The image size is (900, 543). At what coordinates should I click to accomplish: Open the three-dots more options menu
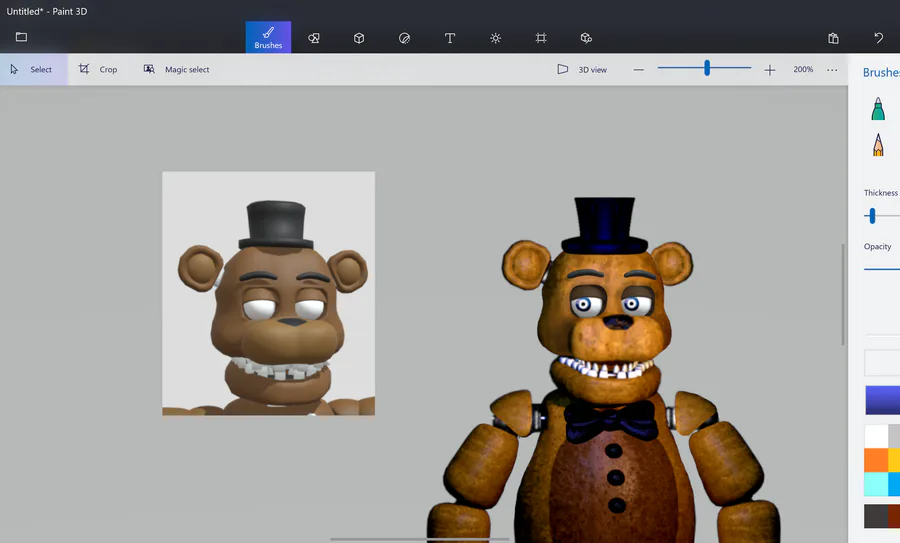click(x=832, y=70)
